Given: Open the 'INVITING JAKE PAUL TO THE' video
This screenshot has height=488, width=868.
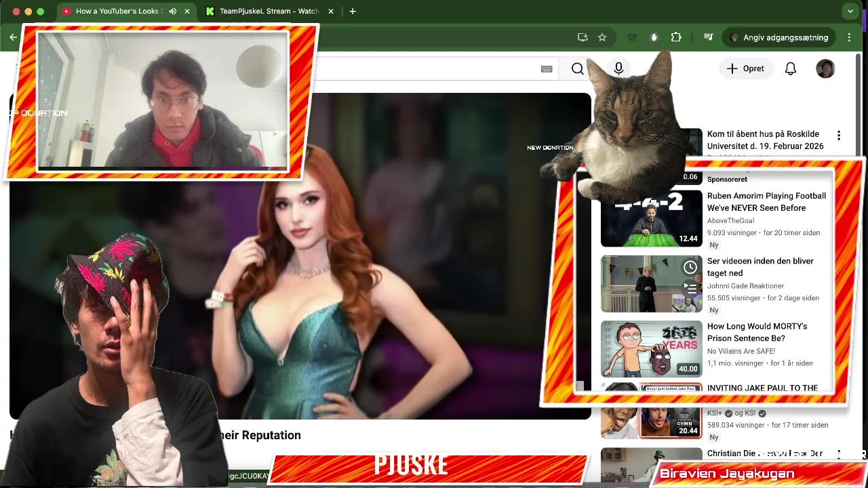Looking at the screenshot, I should point(762,388).
